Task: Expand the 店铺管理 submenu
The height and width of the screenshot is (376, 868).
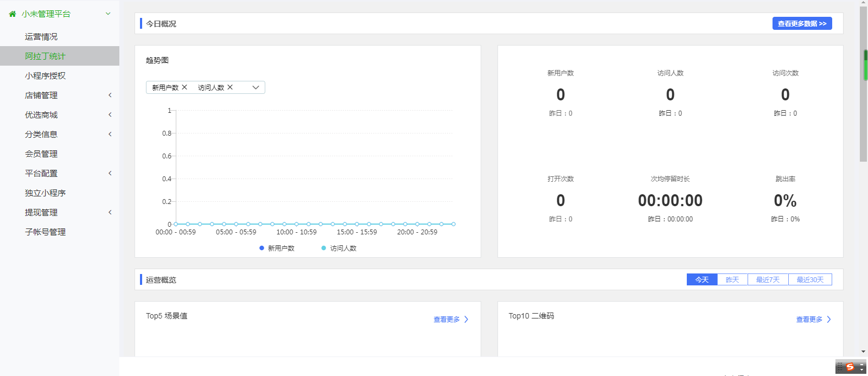Action: coord(110,95)
